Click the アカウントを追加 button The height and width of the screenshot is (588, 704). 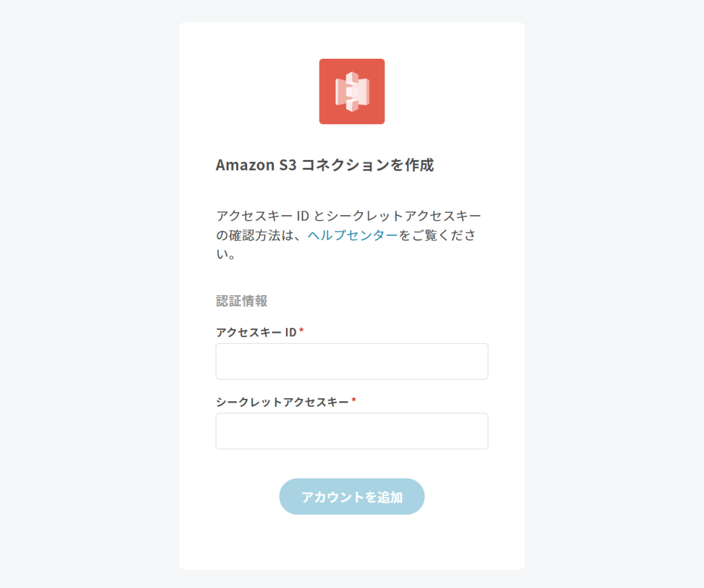[352, 497]
